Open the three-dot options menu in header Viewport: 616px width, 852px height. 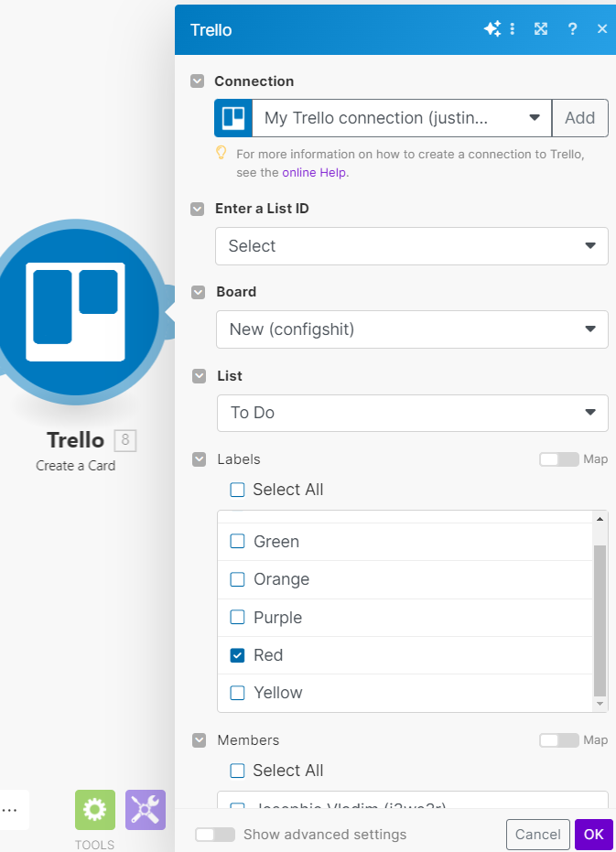click(513, 28)
